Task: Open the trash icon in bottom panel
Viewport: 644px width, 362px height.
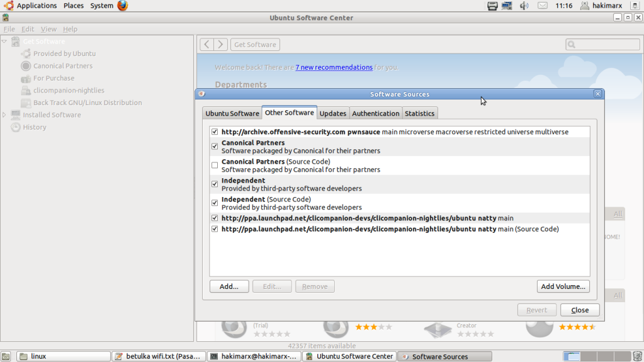Action: point(637,356)
